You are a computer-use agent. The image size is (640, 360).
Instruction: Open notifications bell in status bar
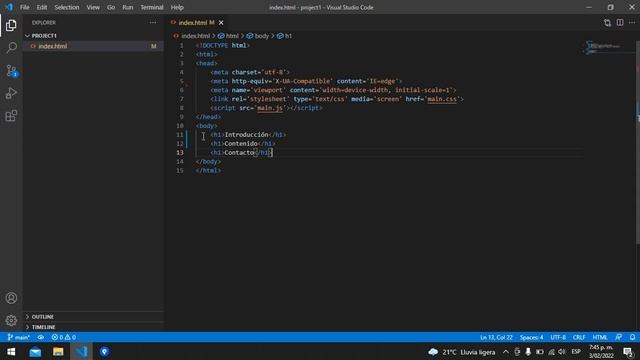[632, 337]
